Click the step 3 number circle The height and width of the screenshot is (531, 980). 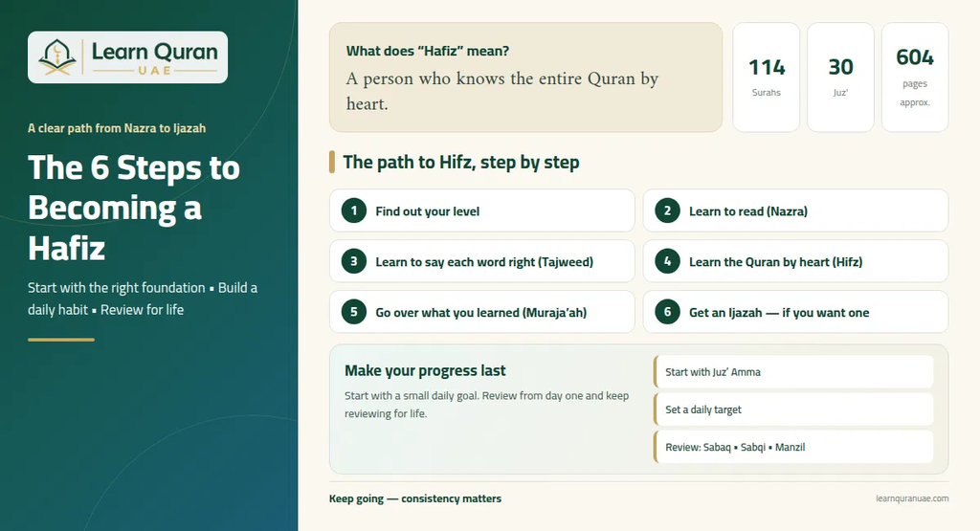pyautogui.click(x=354, y=262)
